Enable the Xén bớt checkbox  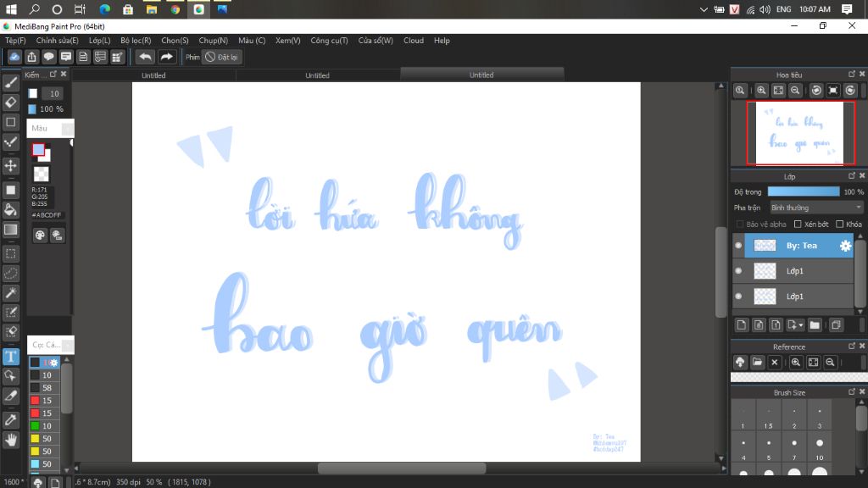click(x=798, y=224)
